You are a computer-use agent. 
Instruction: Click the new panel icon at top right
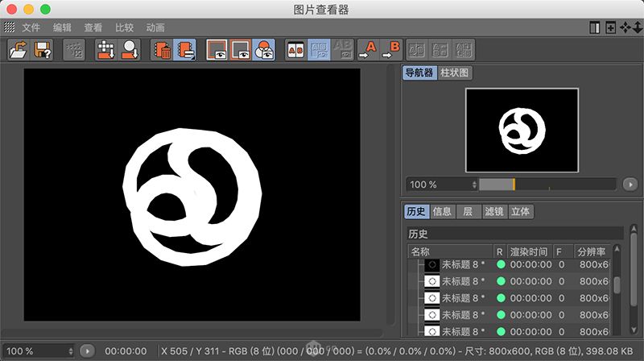610,27
